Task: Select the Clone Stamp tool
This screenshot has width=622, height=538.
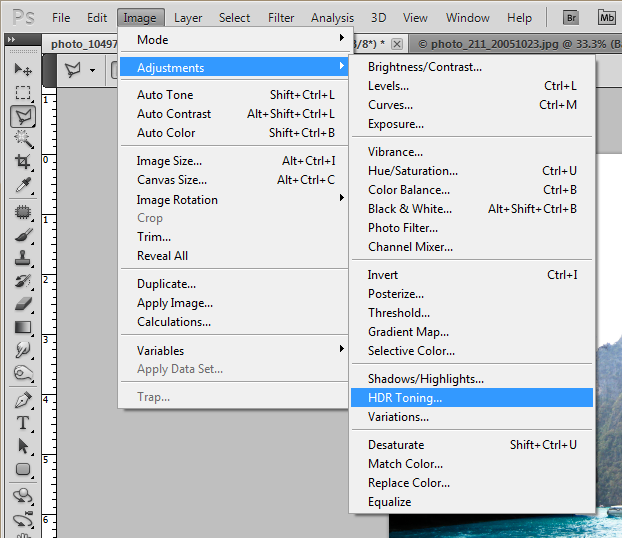Action: (x=23, y=258)
